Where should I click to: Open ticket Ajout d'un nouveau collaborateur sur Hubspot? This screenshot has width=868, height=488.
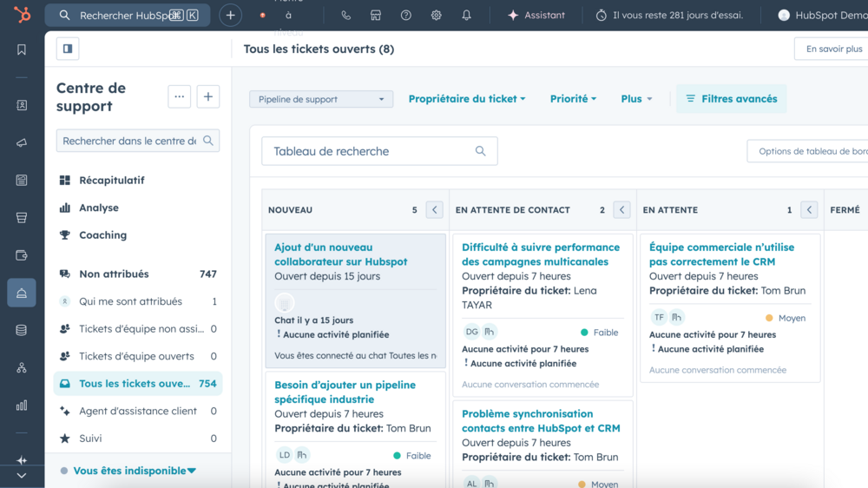341,254
